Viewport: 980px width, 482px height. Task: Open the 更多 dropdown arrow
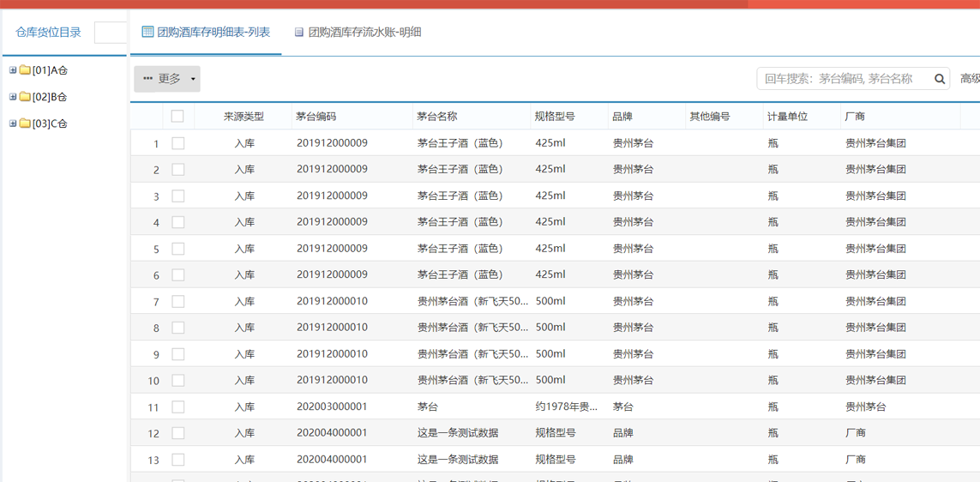(193, 79)
